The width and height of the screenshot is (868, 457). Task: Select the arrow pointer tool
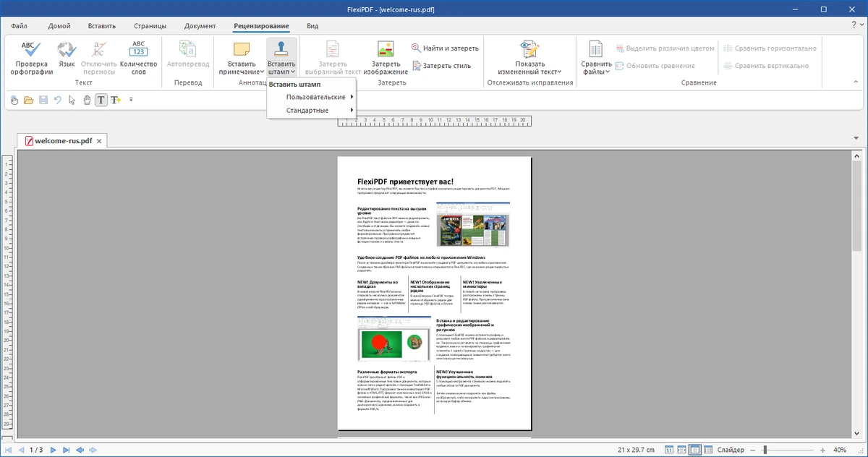tap(72, 100)
